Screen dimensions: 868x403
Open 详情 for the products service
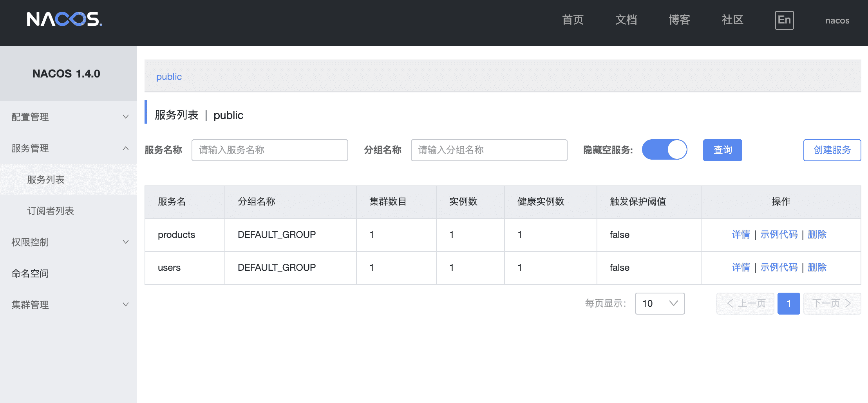741,235
